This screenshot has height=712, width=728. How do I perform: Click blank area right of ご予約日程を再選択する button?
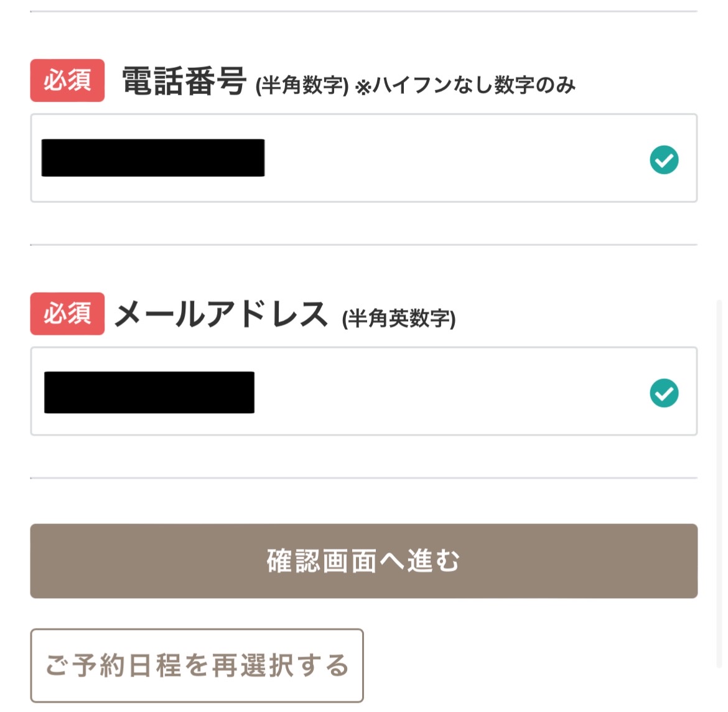pyautogui.click(x=529, y=665)
